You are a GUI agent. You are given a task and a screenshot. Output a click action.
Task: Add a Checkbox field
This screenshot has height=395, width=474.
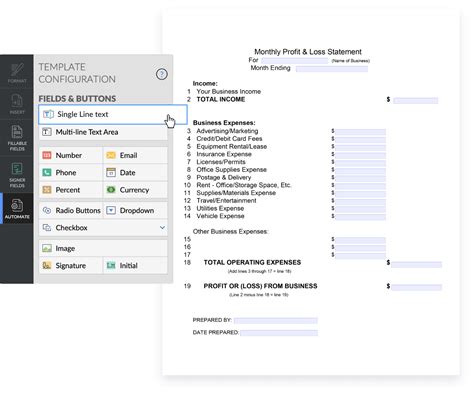103,228
